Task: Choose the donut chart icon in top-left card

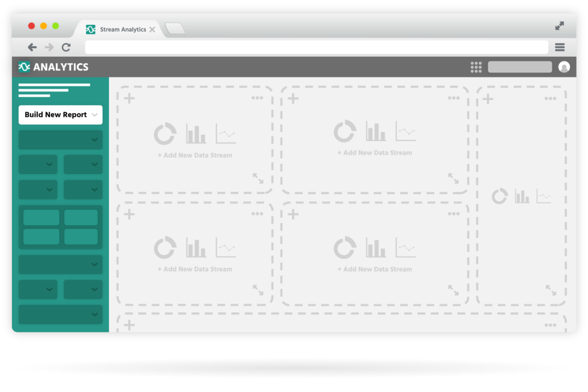Action: coord(165,133)
